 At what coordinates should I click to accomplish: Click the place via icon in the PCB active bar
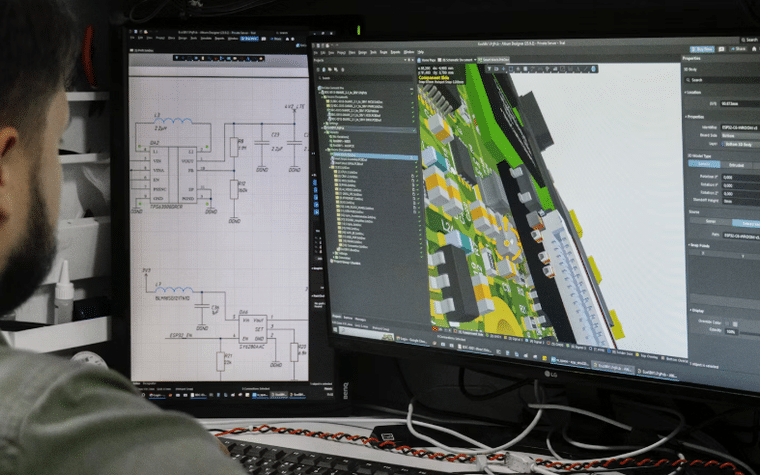(547, 69)
